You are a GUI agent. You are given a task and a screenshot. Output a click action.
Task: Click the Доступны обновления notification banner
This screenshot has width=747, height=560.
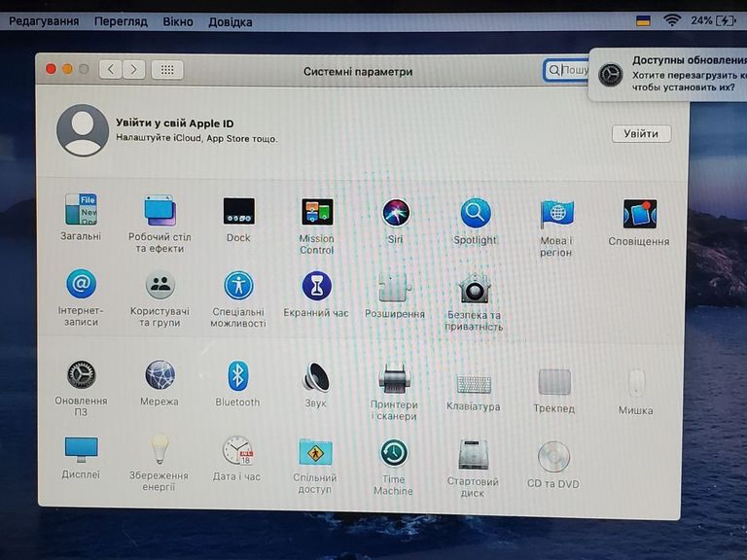[x=668, y=74]
